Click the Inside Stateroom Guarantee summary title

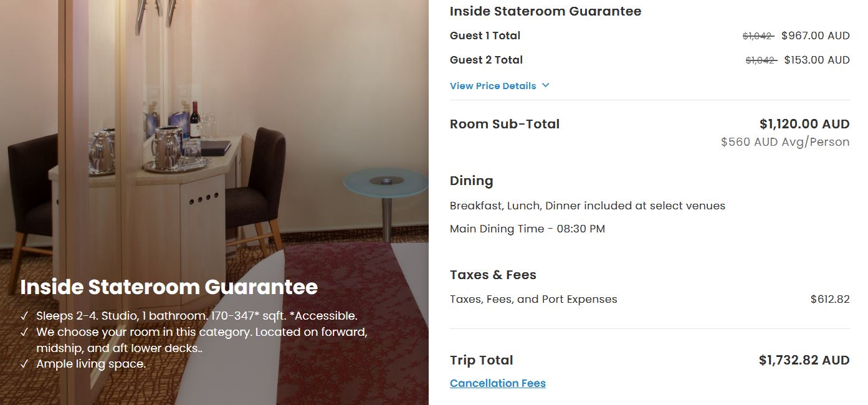pyautogui.click(x=545, y=11)
